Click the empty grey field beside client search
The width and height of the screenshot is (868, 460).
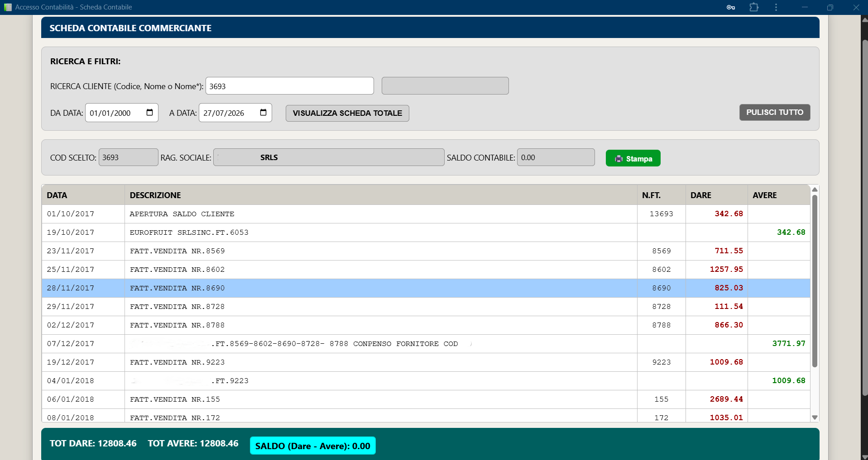[445, 86]
